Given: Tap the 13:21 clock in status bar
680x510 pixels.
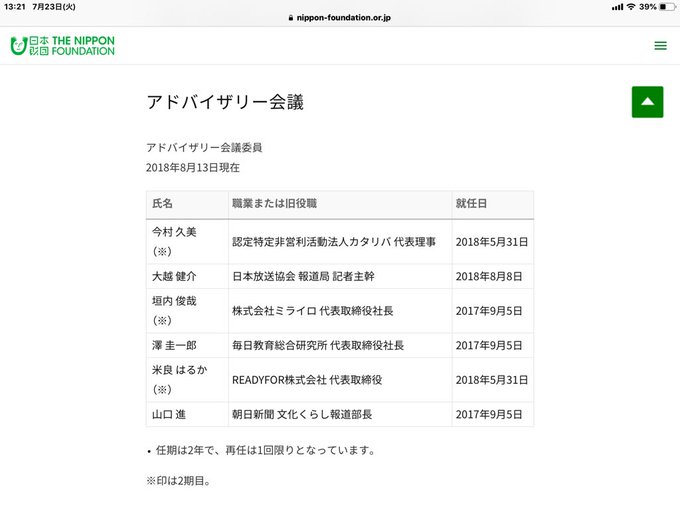Looking at the screenshot, I should [x=15, y=7].
